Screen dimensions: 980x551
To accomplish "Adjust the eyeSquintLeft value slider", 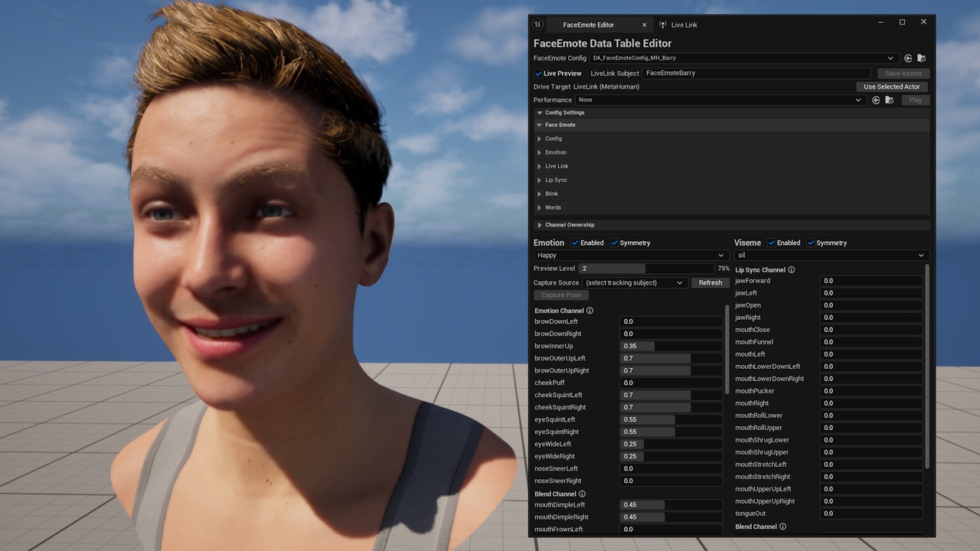I will pyautogui.click(x=671, y=419).
